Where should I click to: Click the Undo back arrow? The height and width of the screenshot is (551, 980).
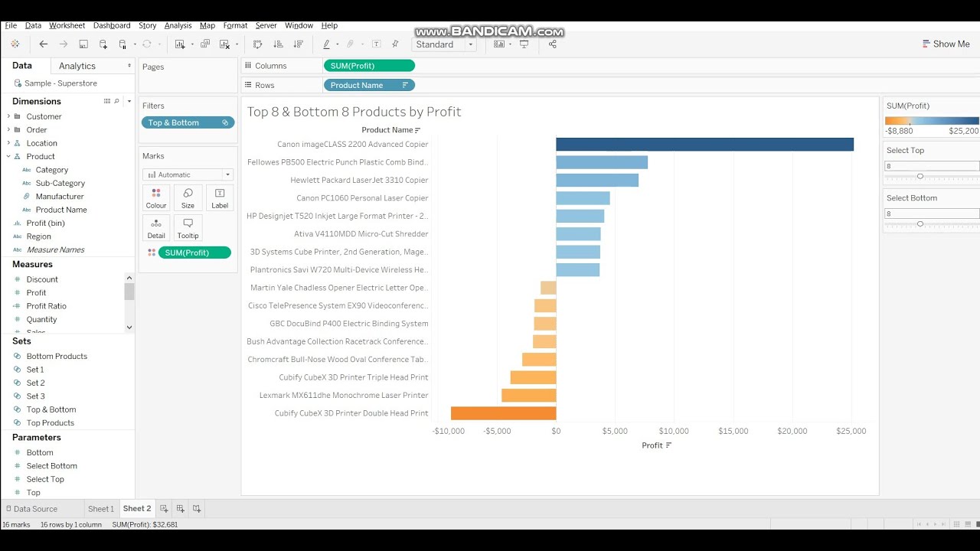[x=44, y=44]
